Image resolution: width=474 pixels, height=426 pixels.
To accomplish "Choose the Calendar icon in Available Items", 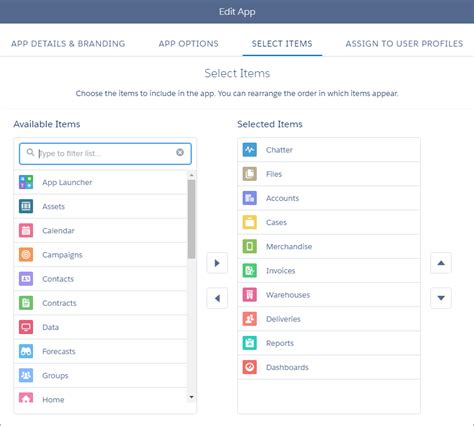I will point(26,231).
